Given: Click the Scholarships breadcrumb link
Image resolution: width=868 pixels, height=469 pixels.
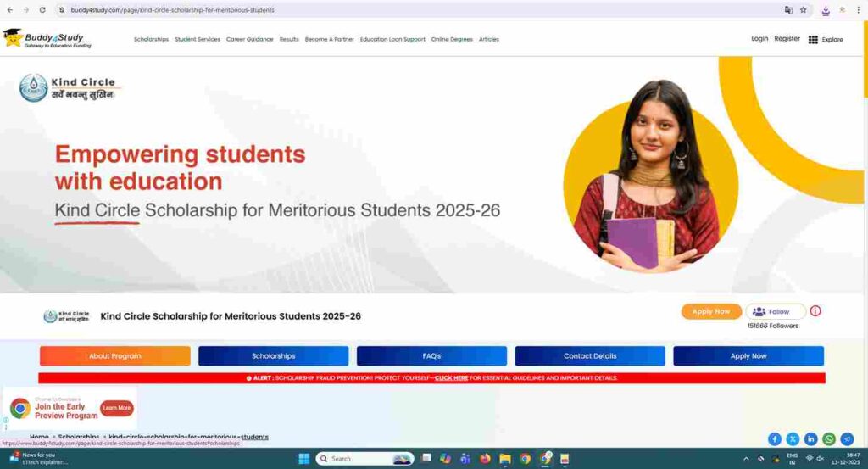Looking at the screenshot, I should (79, 437).
